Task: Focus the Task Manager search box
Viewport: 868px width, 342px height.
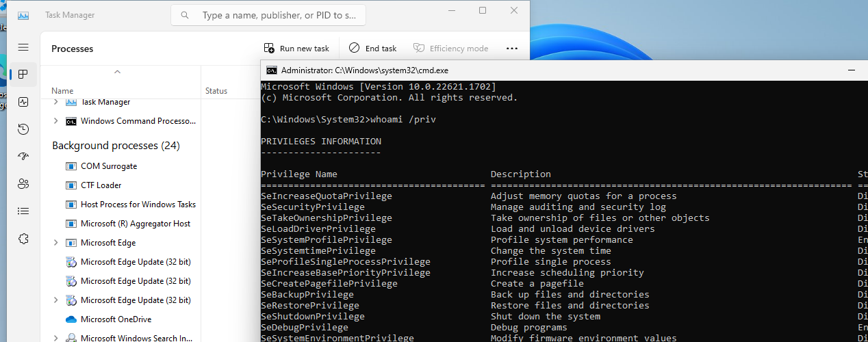Action: [268, 15]
